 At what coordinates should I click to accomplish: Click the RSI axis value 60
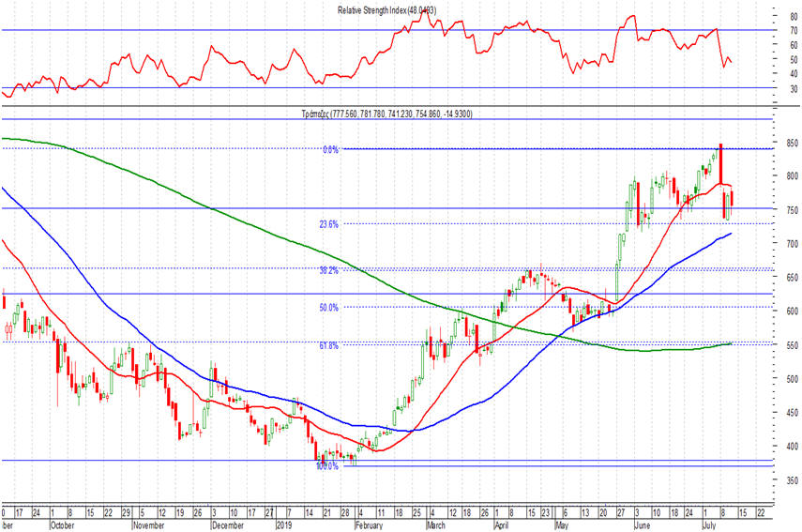pyautogui.click(x=794, y=45)
